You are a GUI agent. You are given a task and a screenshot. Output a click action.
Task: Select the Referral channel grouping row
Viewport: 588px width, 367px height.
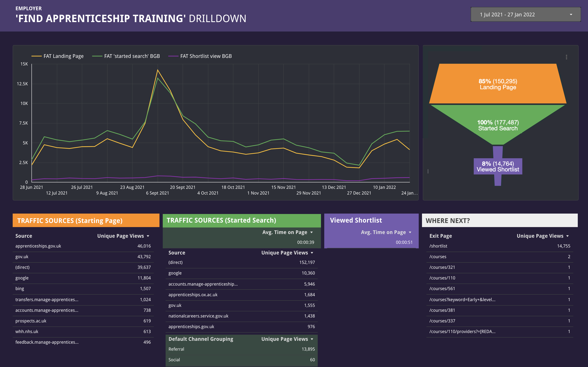pyautogui.click(x=176, y=349)
